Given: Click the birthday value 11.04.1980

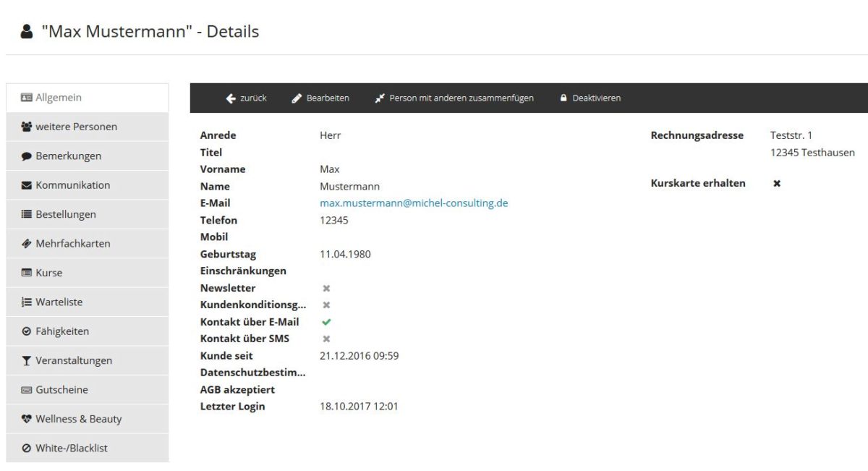Looking at the screenshot, I should point(345,254).
